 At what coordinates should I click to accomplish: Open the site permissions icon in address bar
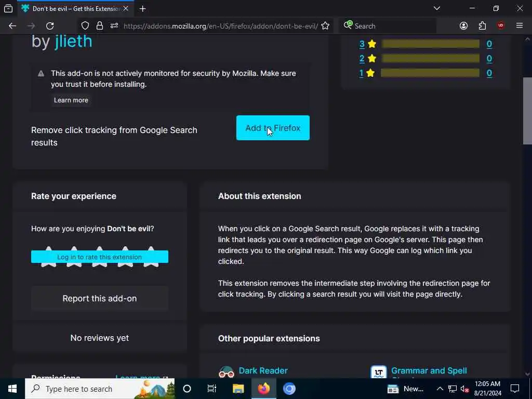(x=114, y=26)
